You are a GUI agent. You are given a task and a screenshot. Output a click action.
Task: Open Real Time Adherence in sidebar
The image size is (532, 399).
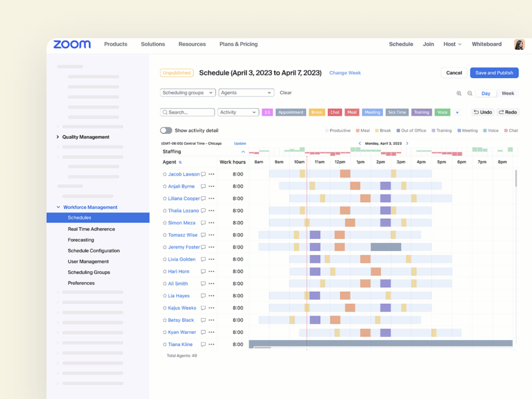coord(91,229)
